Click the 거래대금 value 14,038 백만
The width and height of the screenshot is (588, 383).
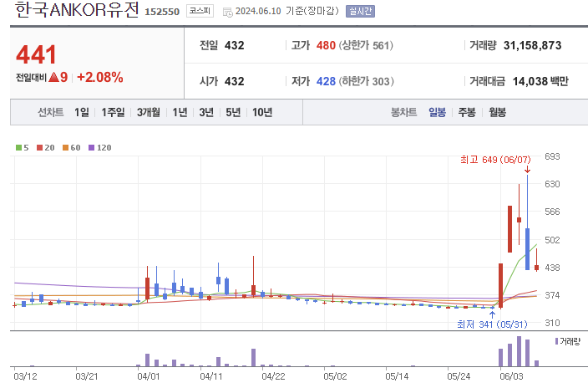pyautogui.click(x=540, y=81)
